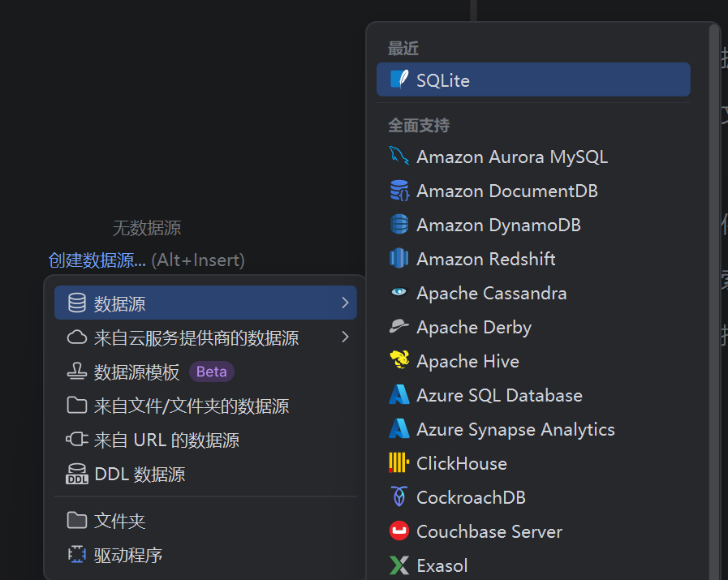
Task: Choose Amazon DynamoDB data source
Action: 533,225
